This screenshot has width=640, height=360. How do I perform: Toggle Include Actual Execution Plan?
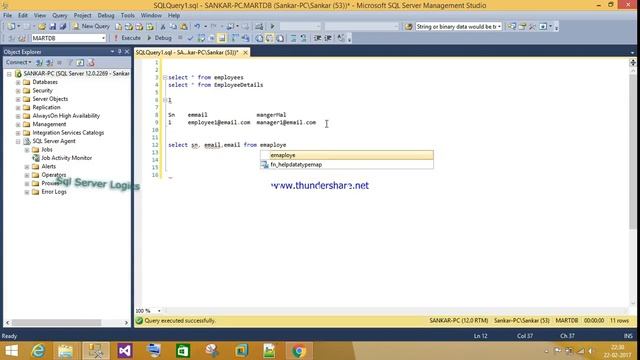(235, 38)
